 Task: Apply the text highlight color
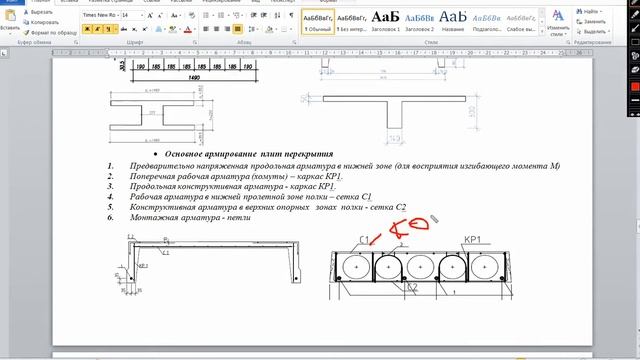172,29
